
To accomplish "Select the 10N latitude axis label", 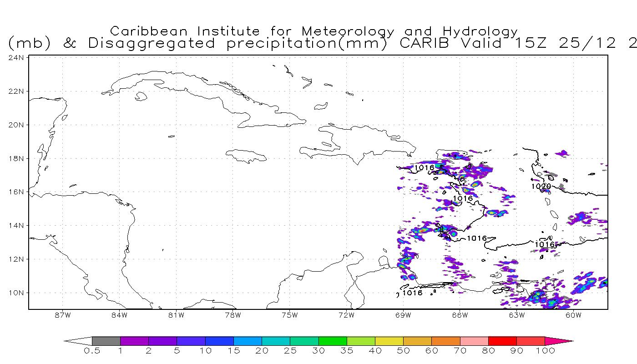I will tap(16, 293).
